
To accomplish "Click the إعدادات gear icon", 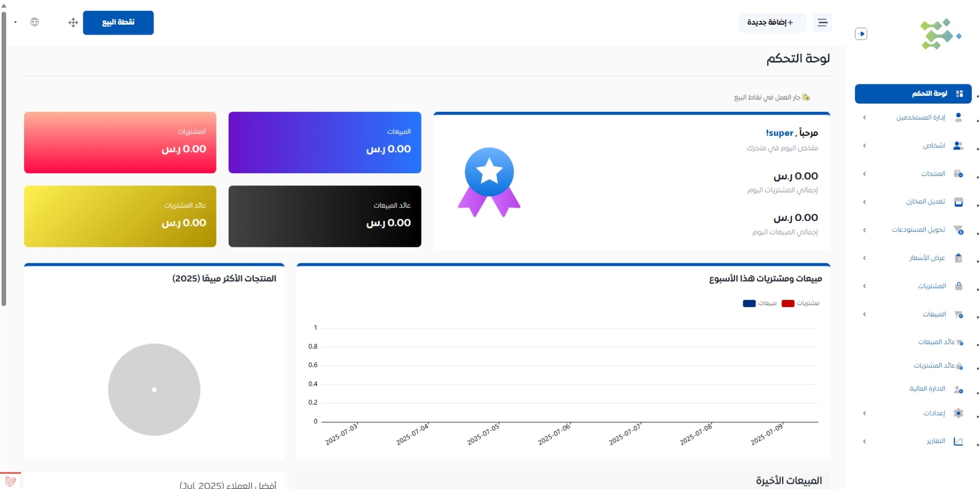I will pyautogui.click(x=958, y=413).
